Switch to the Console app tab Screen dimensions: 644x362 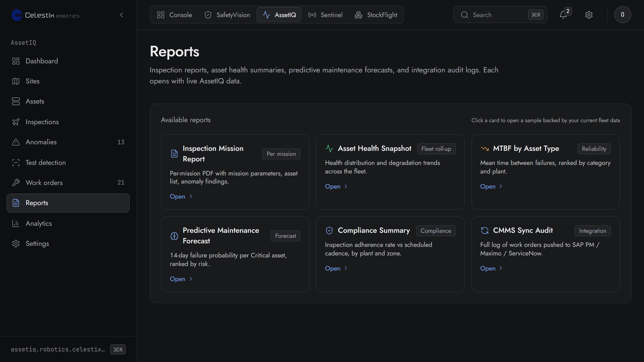(x=174, y=15)
